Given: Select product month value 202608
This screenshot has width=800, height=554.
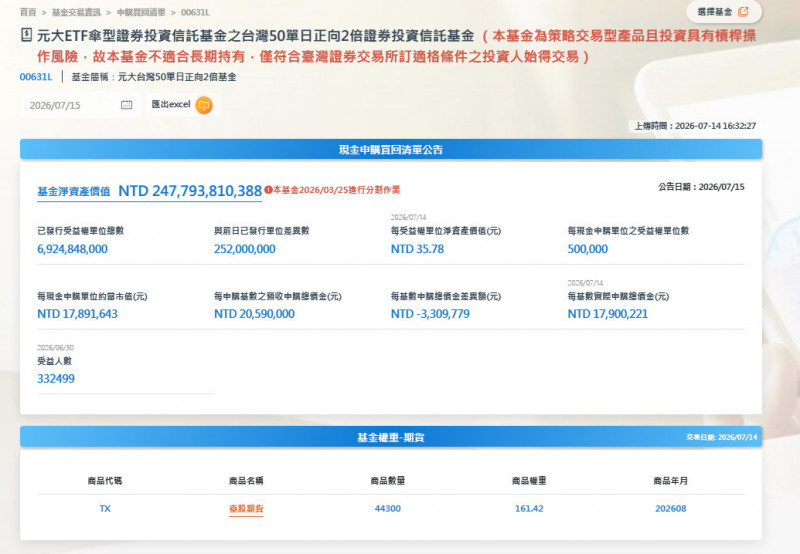Looking at the screenshot, I should (670, 509).
